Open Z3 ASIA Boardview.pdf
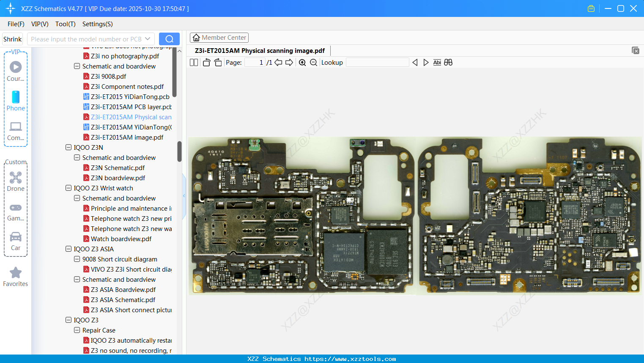644x363 pixels. [120, 290]
